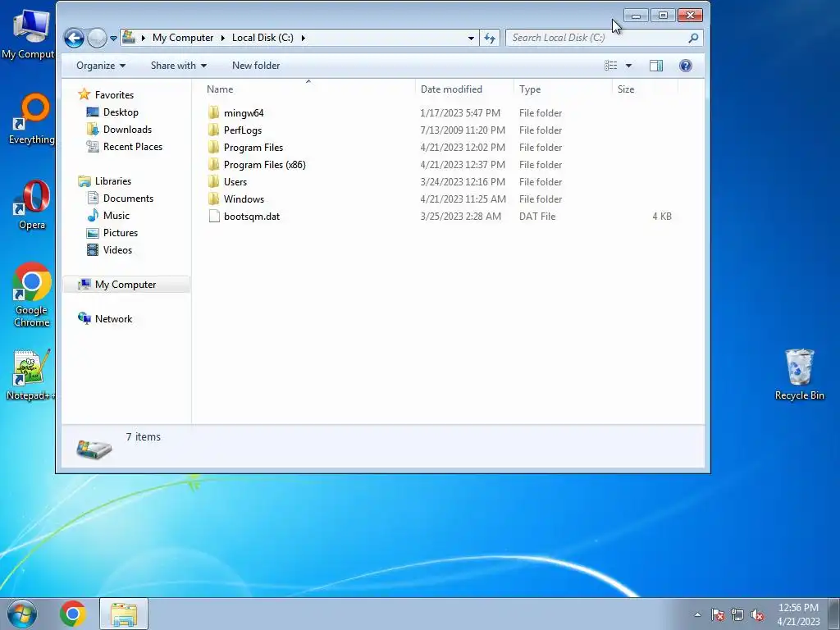Click the magnifying glass search icon
The image size is (840, 630).
[693, 38]
